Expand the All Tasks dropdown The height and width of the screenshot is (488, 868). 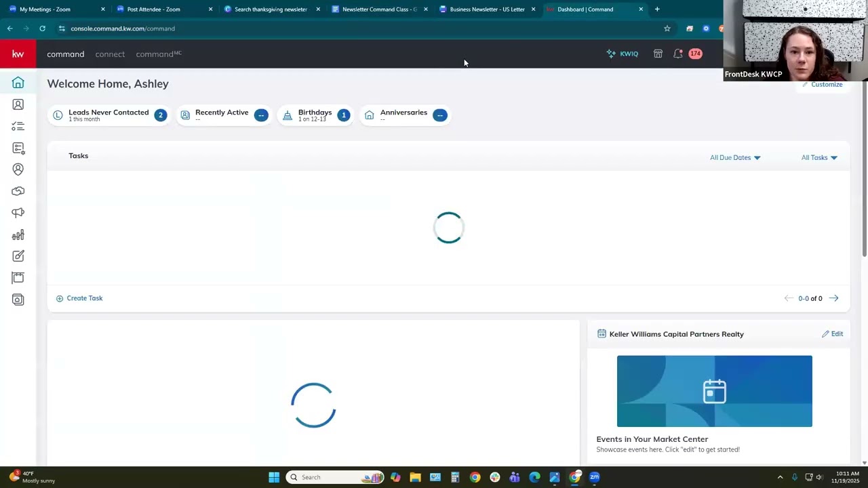click(819, 157)
